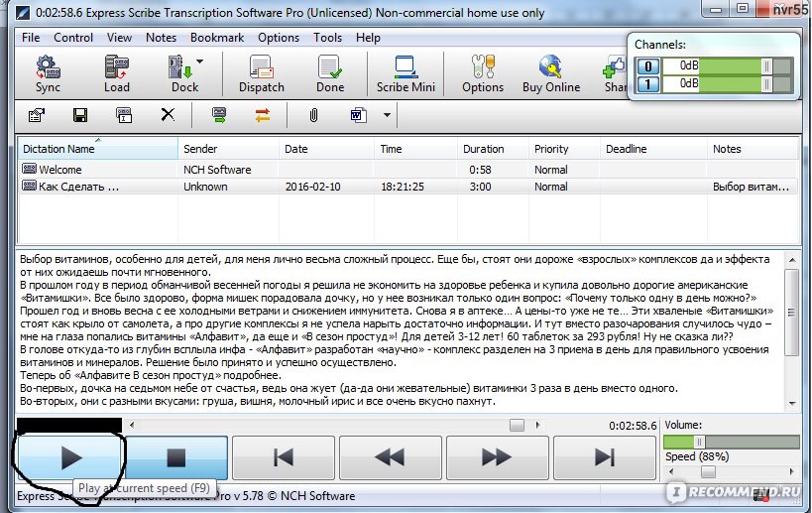
Task: Sort by Dictation Name column header
Action: click(98, 149)
